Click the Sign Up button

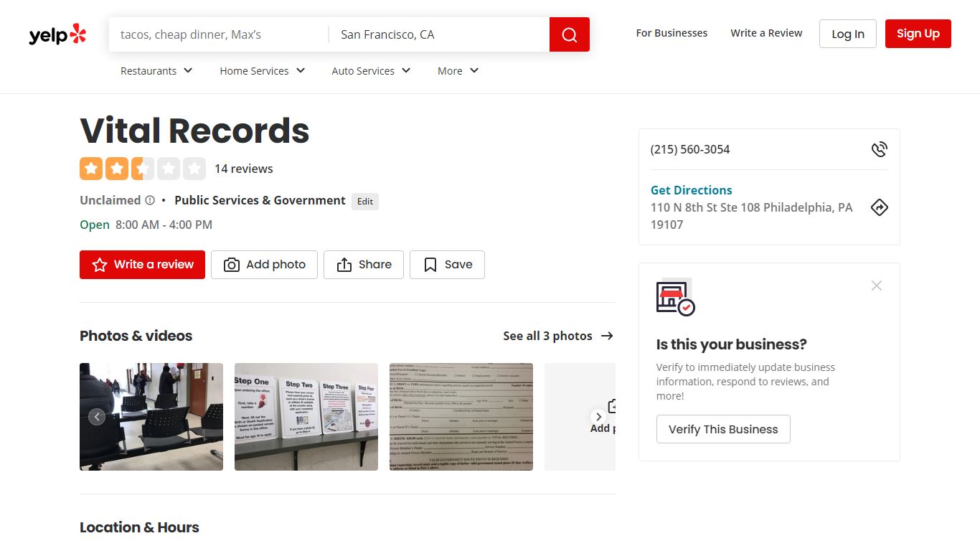tap(918, 34)
